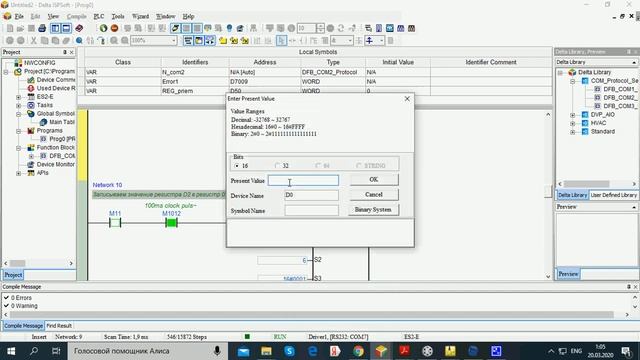Expand the ES2-E tree node

[18, 97]
